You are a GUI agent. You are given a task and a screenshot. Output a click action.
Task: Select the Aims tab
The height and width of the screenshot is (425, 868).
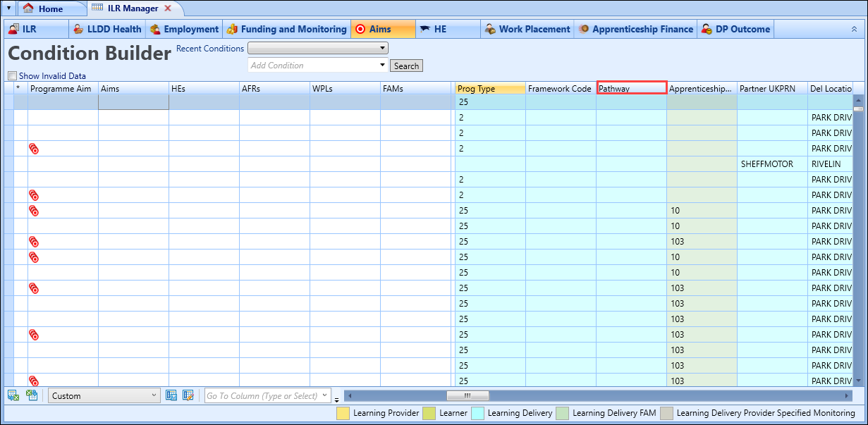(x=383, y=29)
